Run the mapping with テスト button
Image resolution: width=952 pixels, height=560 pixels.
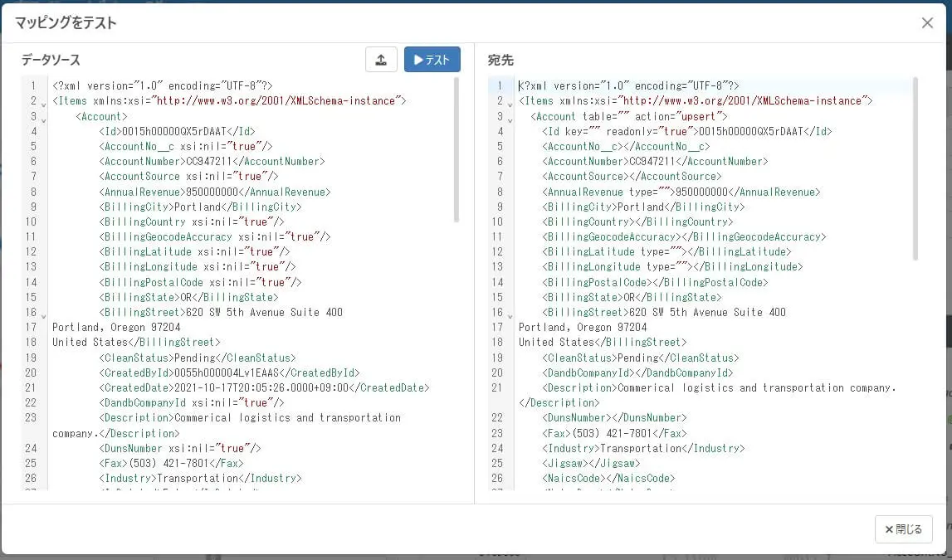432,60
